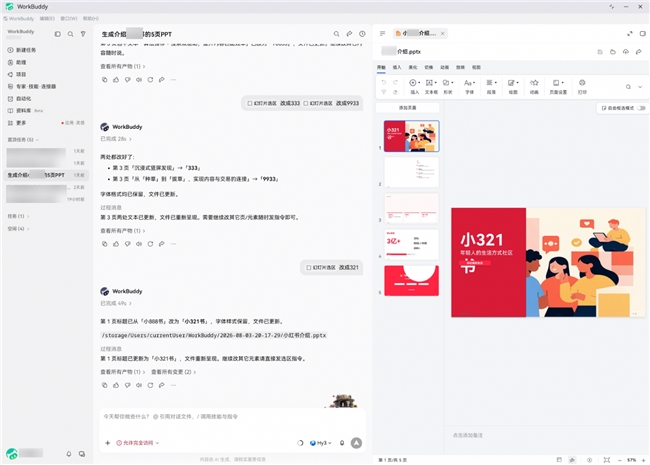Click the filter funnel icon in the sidebar header
650x465 pixels.
(83, 34)
